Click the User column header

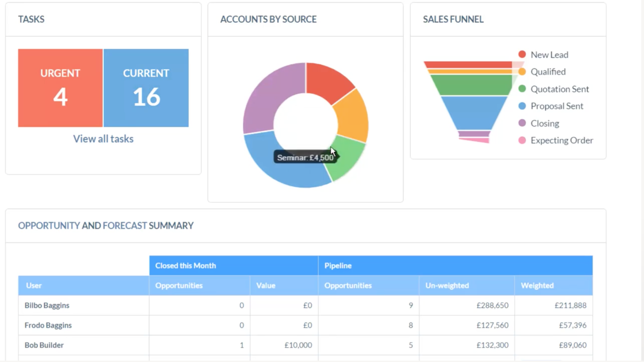pyautogui.click(x=84, y=286)
